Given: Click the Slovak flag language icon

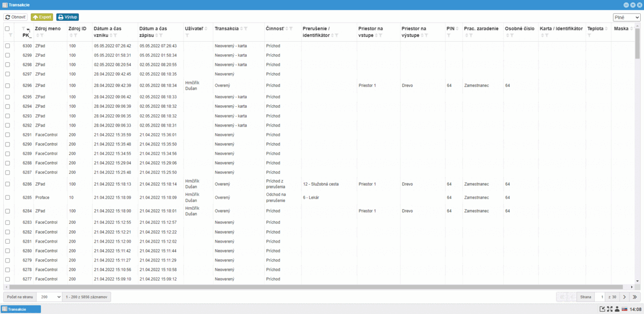Looking at the screenshot, I should pyautogui.click(x=625, y=309).
